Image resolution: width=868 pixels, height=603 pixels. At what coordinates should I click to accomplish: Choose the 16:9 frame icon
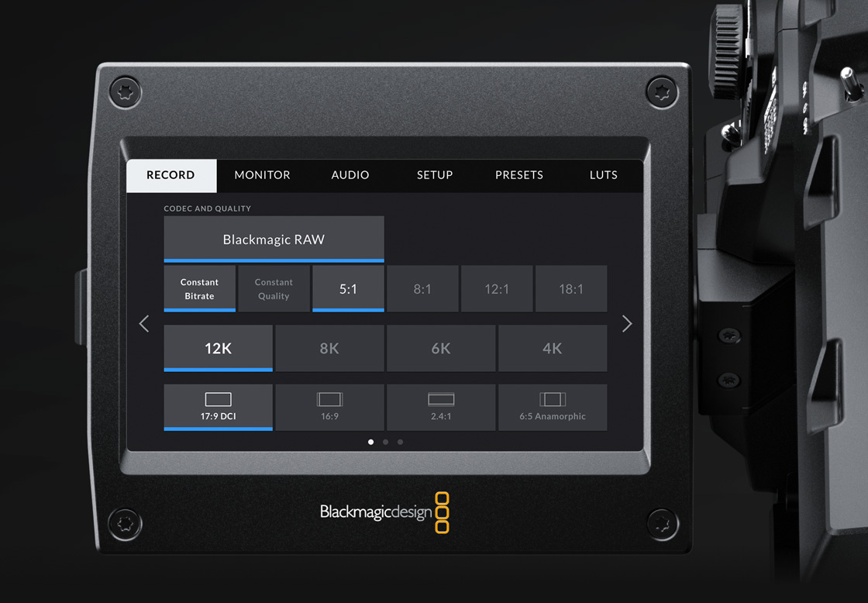[329, 407]
